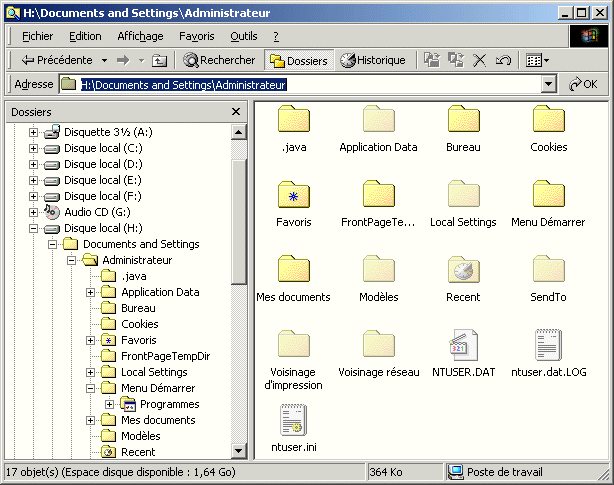This screenshot has width=614, height=485.
Task: Expand the Application Data tree node
Action: (x=91, y=292)
